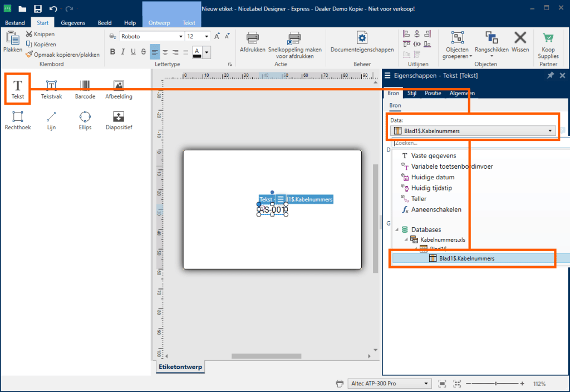
Task: Click the undo arrow in title bar
Action: point(53,9)
